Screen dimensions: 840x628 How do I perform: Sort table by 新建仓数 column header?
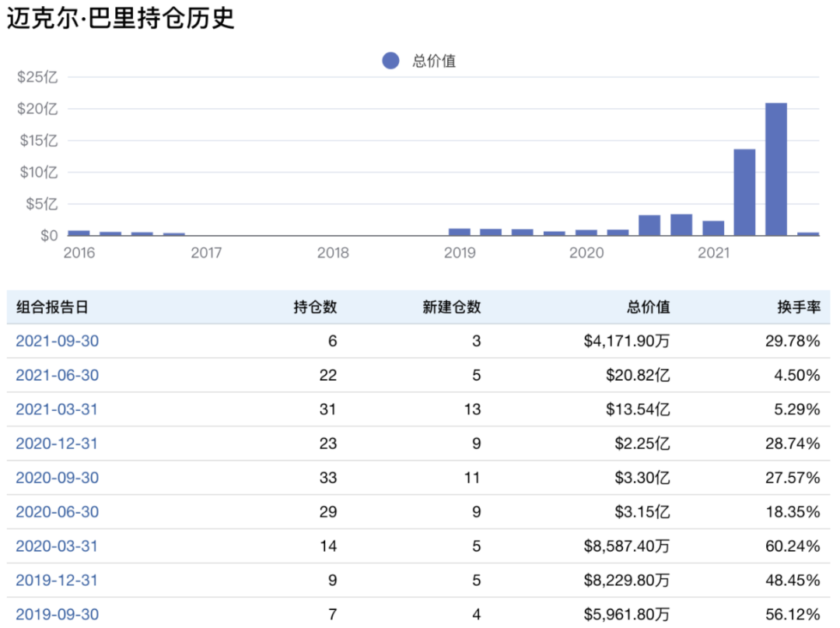click(x=452, y=307)
